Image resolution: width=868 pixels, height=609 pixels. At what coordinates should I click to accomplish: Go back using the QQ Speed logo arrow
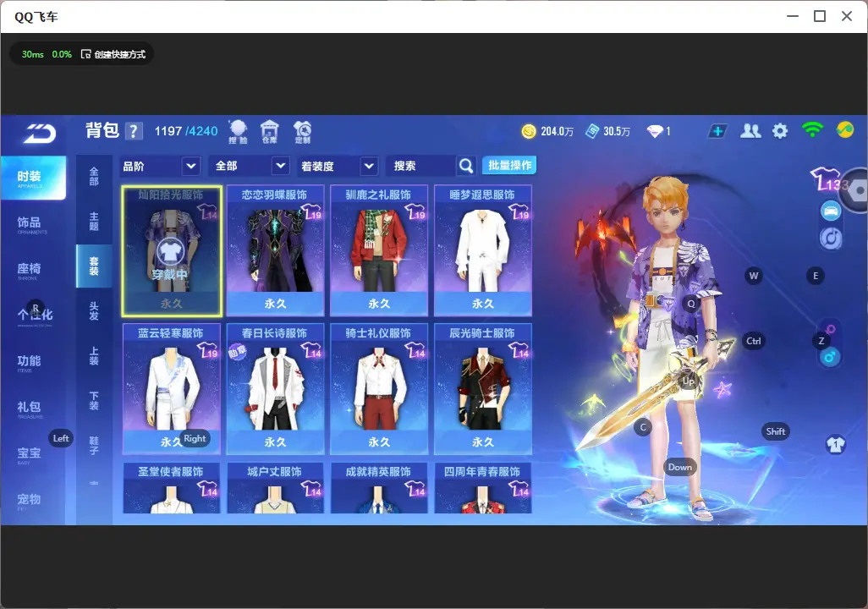39,133
